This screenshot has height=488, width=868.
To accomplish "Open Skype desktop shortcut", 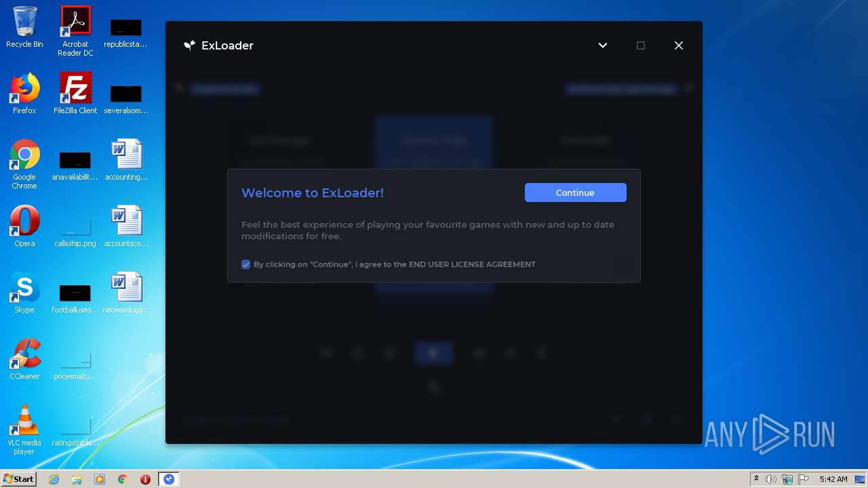I will coord(24,293).
